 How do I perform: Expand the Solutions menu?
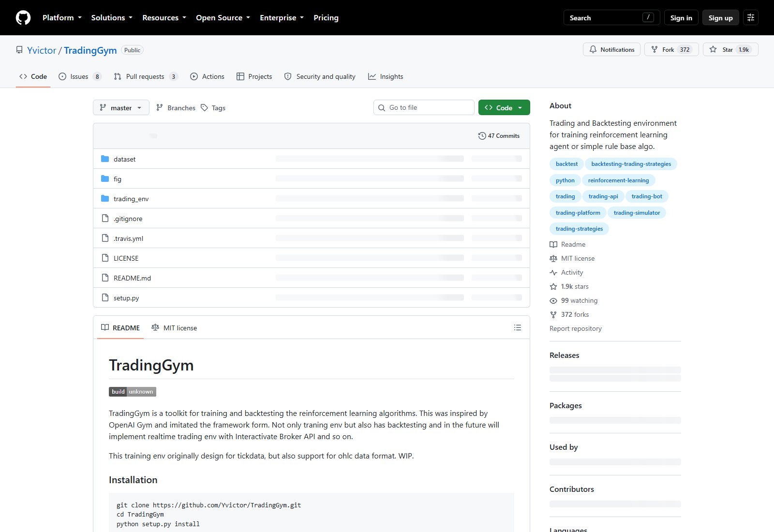(112, 17)
